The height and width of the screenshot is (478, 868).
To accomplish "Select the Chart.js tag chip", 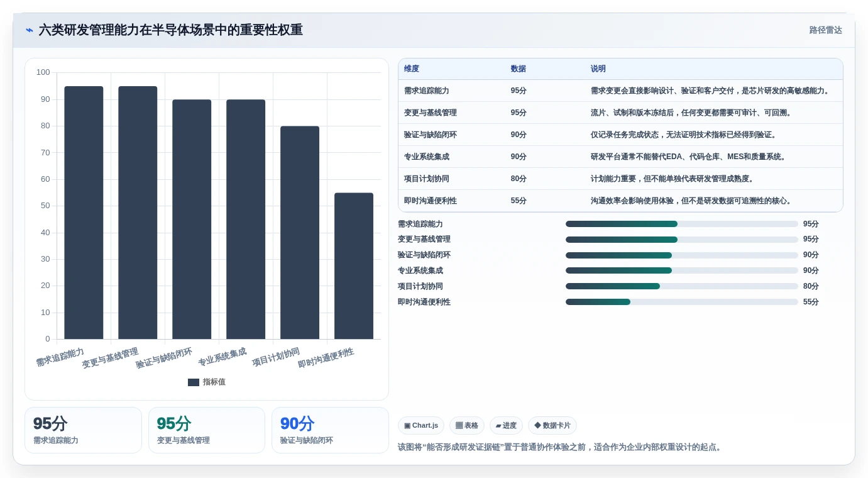I will point(421,426).
